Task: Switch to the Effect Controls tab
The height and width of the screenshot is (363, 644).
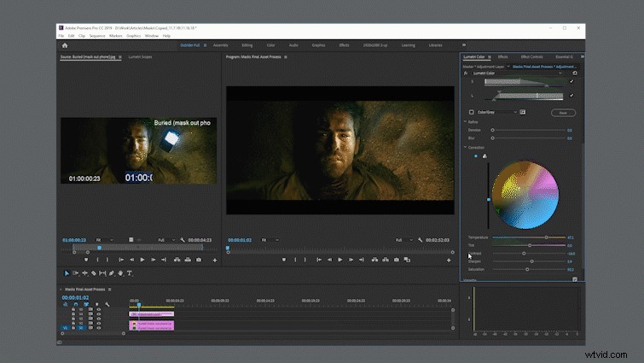Action: (532, 56)
